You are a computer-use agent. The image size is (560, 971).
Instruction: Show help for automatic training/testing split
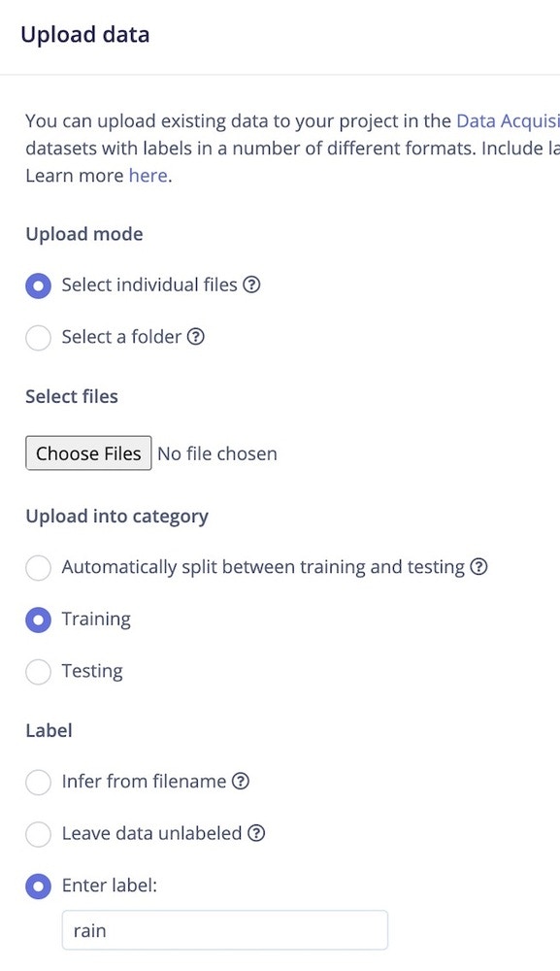coord(478,567)
